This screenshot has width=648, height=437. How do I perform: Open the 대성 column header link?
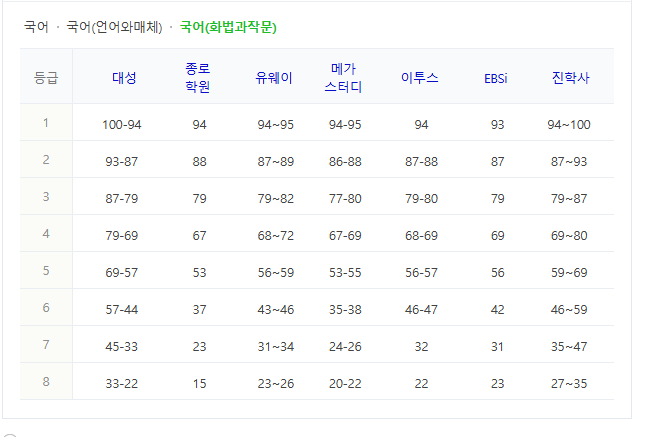124,77
